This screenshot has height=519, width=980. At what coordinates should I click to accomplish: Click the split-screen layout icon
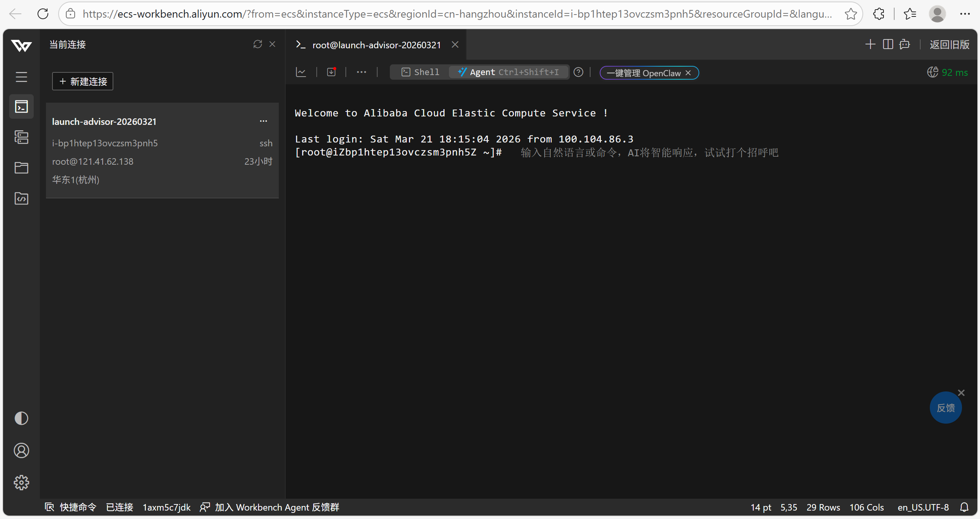pyautogui.click(x=888, y=44)
